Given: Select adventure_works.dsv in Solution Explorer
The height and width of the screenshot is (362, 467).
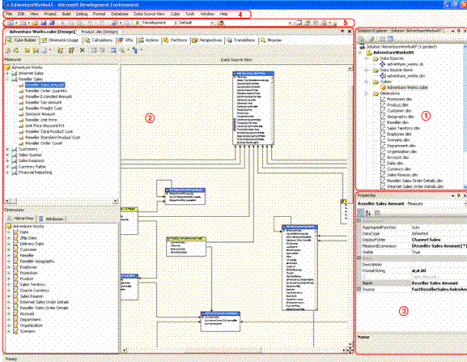Looking at the screenshot, I should pyautogui.click(x=406, y=76).
